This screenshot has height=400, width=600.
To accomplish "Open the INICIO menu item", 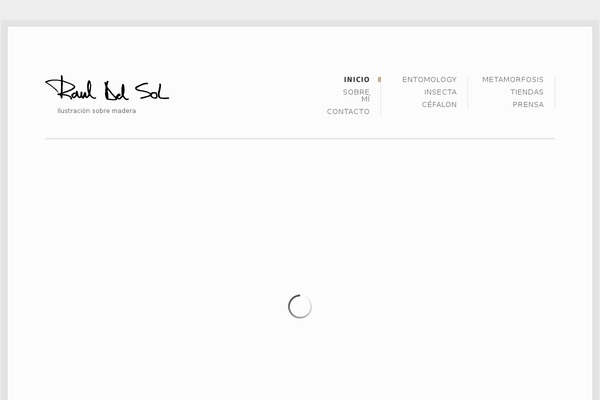I will pos(357,80).
